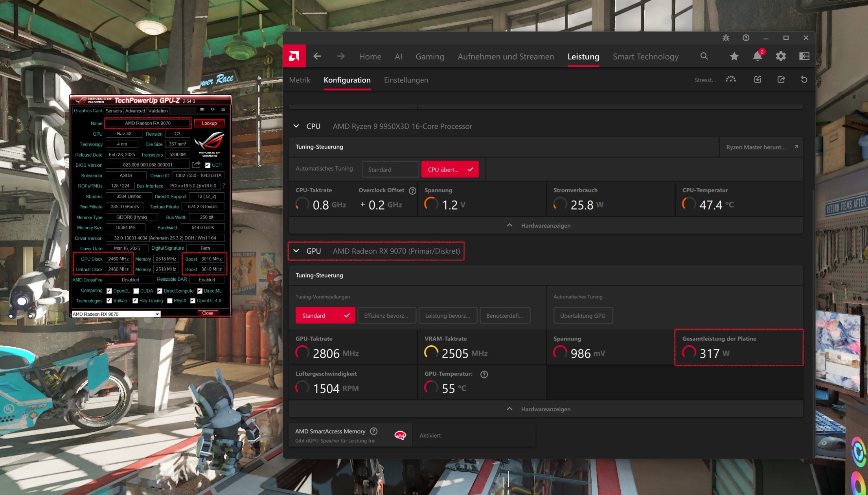868x495 pixels.
Task: Share the tuning profile via export icon
Action: pos(781,79)
